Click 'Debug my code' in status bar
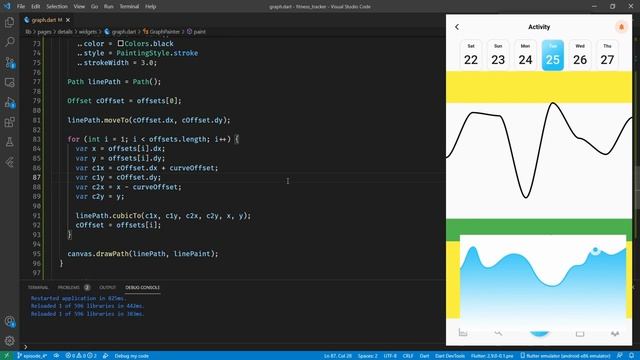Screen dimensions: 640x360 coord(131,356)
